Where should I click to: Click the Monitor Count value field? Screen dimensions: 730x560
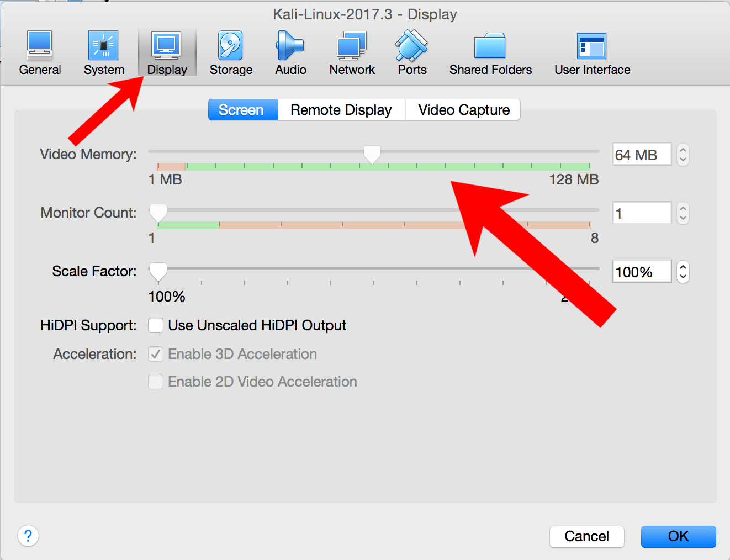click(642, 213)
